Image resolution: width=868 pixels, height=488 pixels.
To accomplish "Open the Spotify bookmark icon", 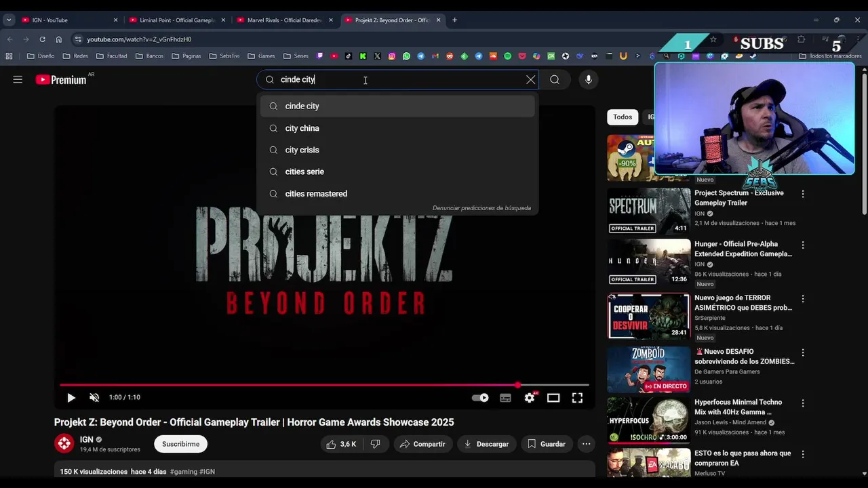I will (508, 56).
